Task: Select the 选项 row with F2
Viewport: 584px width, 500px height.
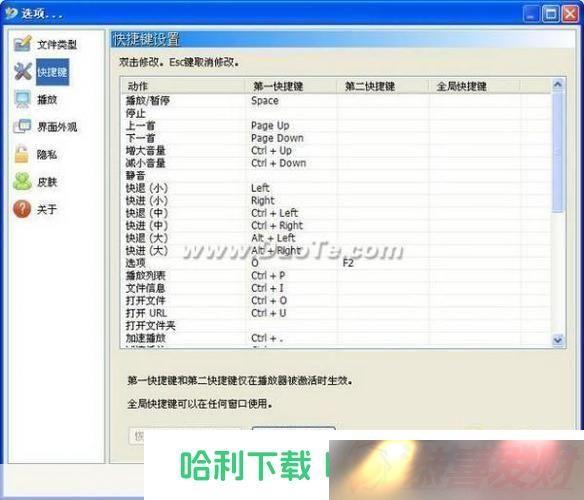Action: [336, 263]
